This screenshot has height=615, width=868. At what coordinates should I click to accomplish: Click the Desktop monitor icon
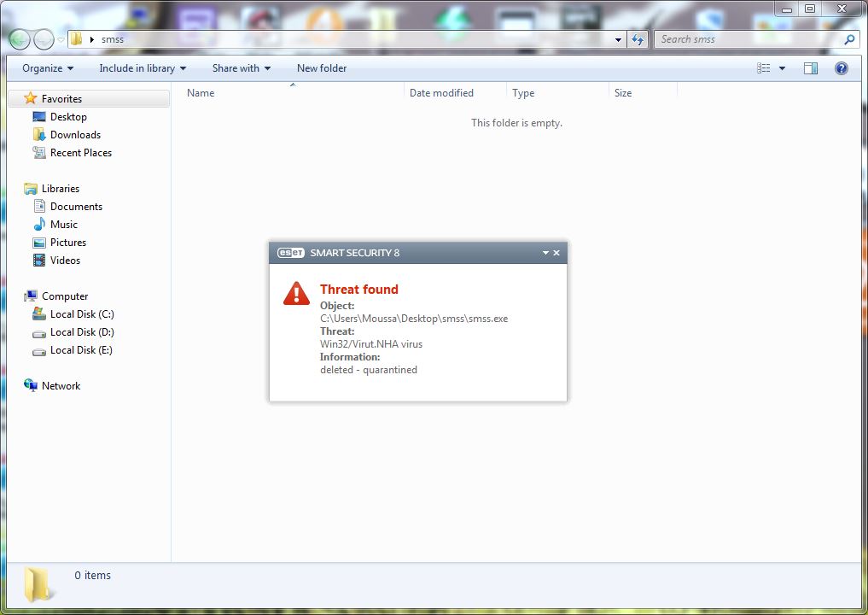point(38,117)
